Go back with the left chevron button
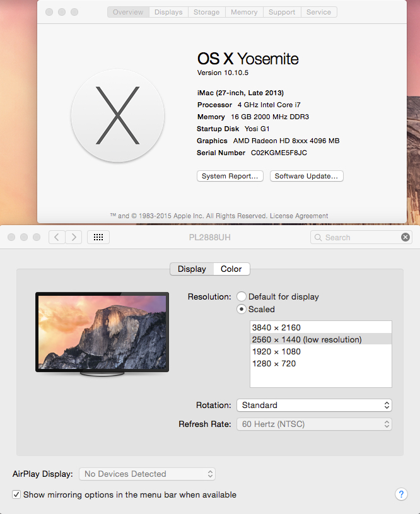 click(57, 237)
